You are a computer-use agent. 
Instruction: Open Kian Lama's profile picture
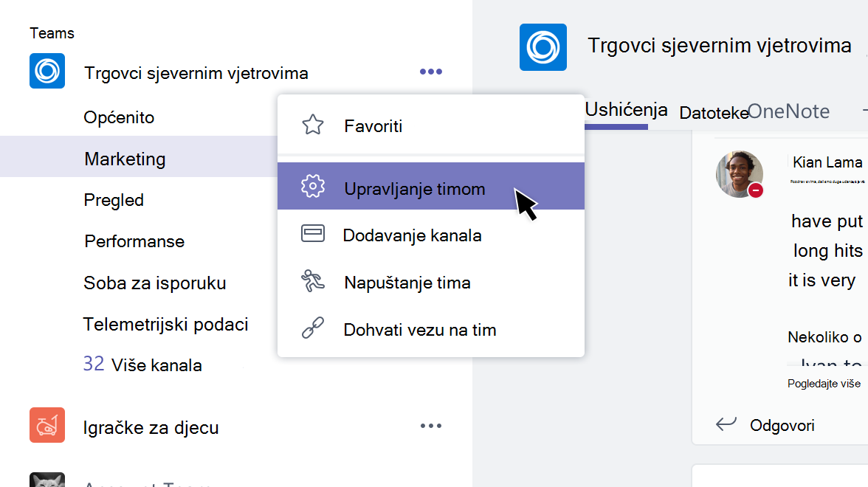coord(739,174)
